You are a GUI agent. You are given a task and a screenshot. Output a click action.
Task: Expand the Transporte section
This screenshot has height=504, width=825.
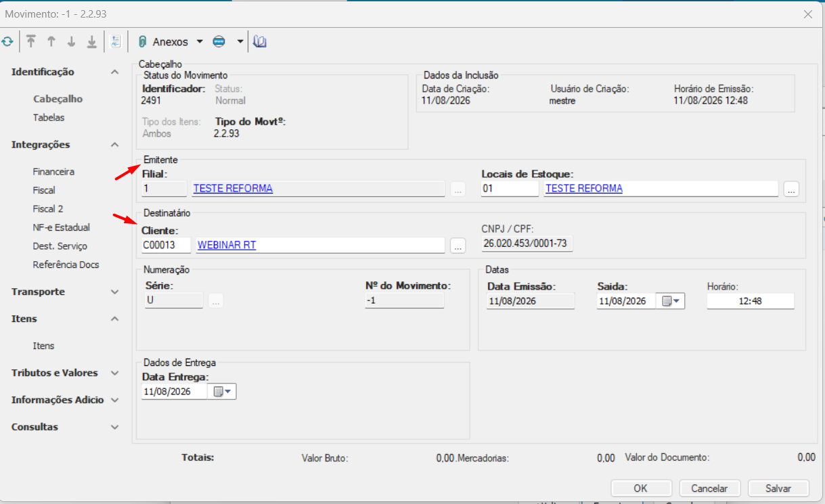[114, 292]
